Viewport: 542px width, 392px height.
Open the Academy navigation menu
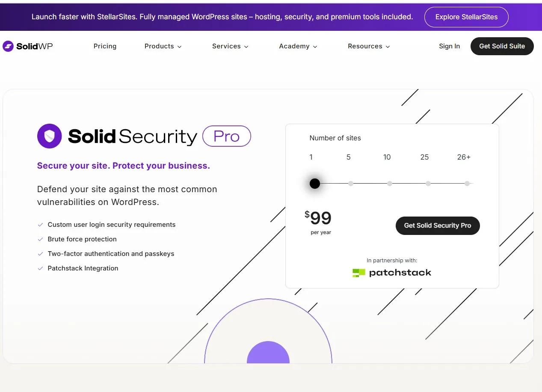coord(298,46)
